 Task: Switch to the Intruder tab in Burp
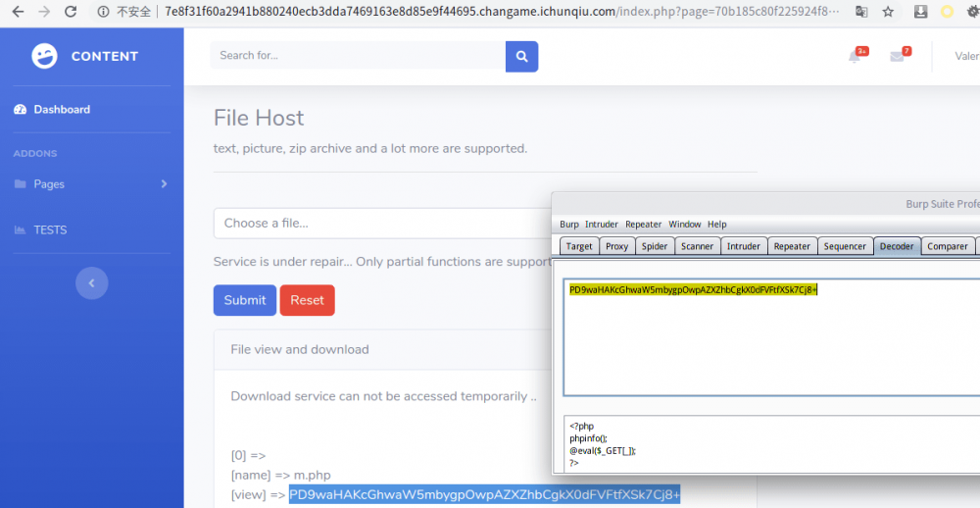(744, 246)
